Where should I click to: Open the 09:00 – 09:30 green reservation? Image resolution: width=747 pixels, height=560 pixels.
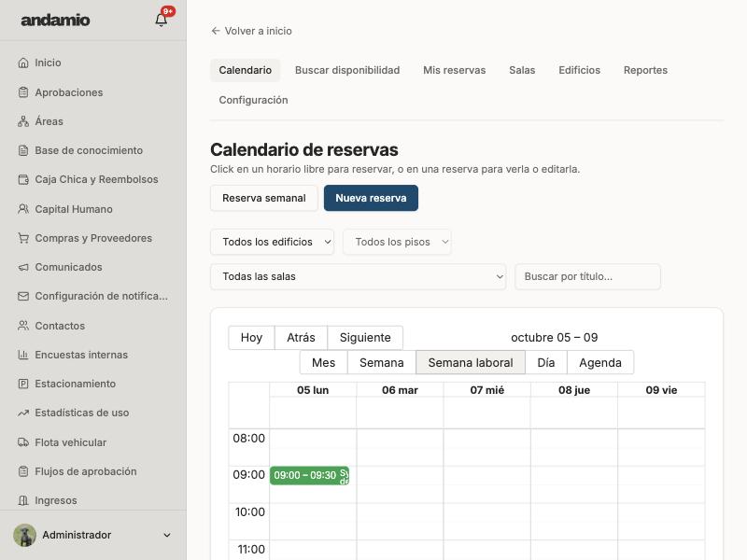310,475
